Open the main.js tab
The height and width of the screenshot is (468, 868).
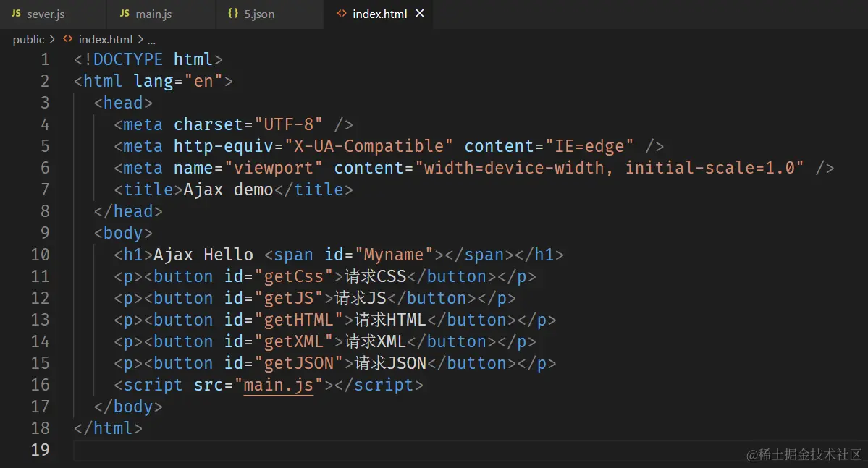pyautogui.click(x=153, y=14)
